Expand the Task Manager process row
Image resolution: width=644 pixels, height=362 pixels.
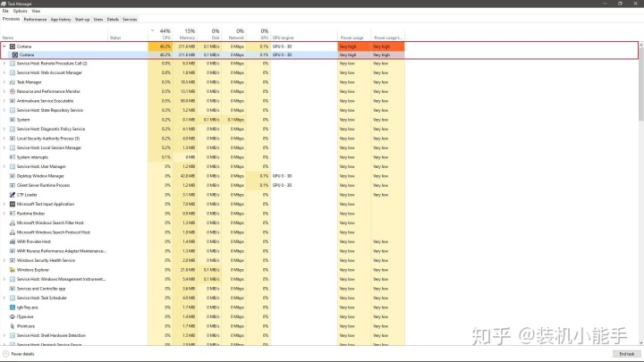(x=4, y=82)
